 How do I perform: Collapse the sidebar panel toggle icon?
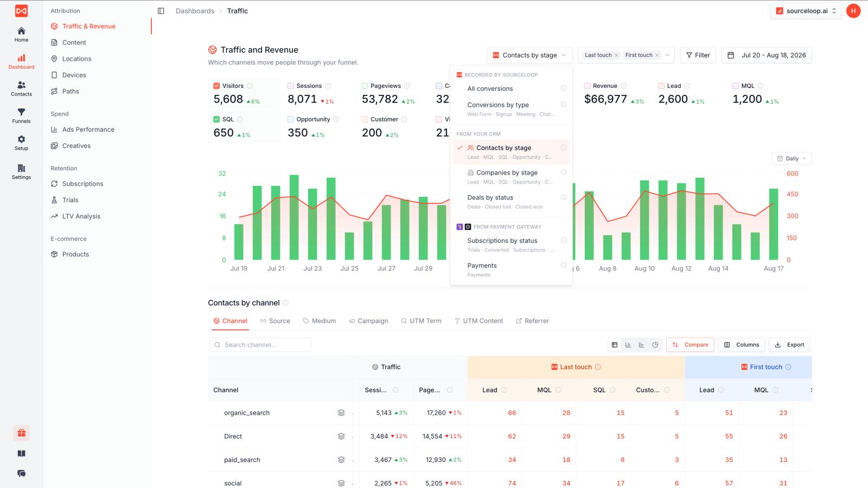click(161, 11)
